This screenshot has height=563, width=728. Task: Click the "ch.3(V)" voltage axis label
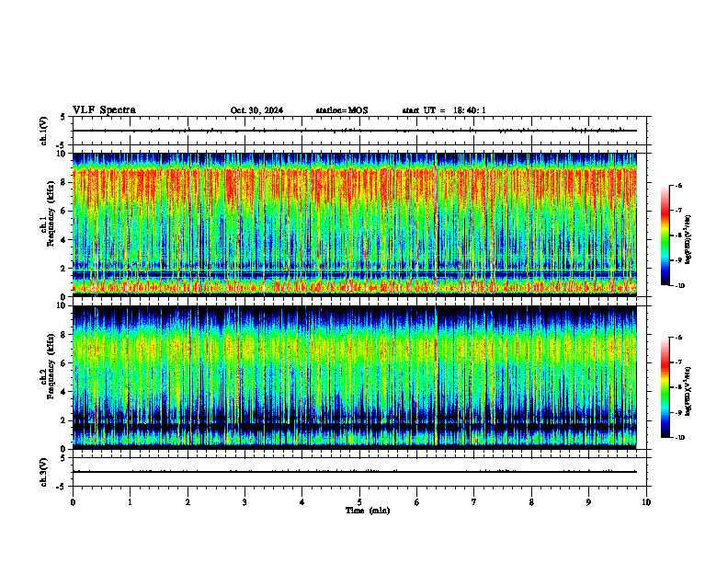point(44,472)
